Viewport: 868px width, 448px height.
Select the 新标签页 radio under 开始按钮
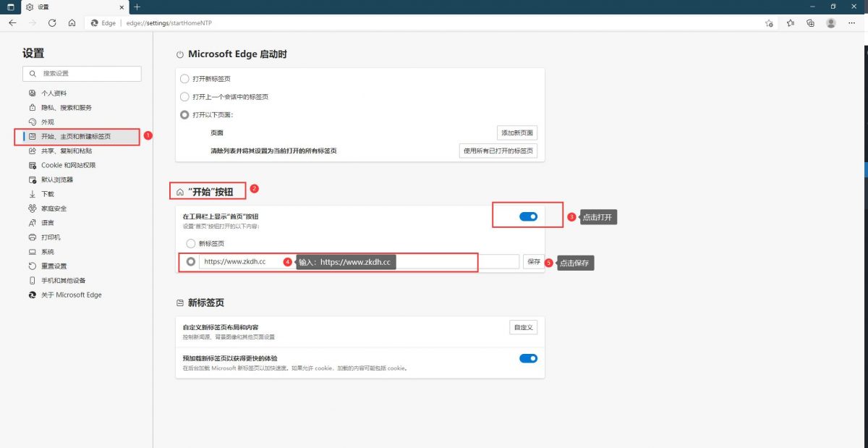(x=191, y=244)
